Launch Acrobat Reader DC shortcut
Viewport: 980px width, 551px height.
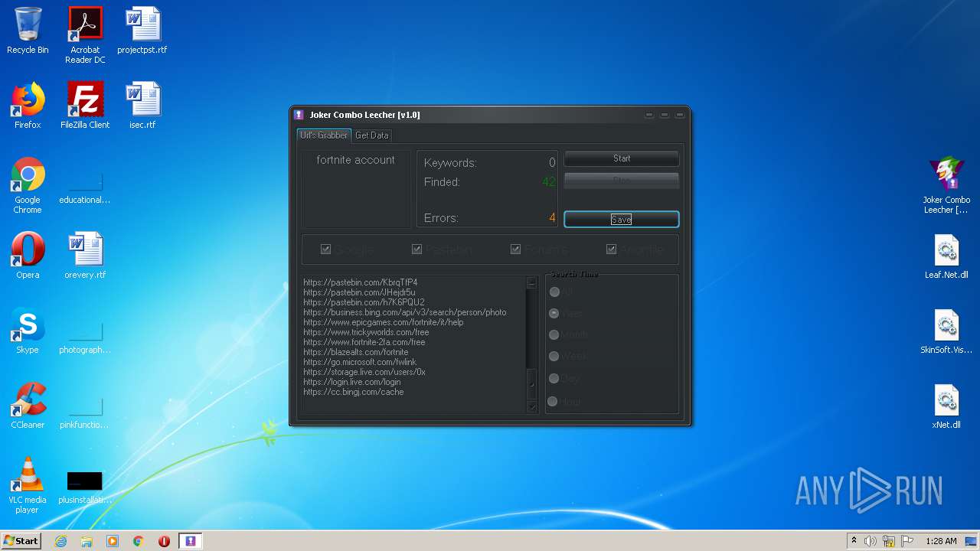pyautogui.click(x=85, y=35)
